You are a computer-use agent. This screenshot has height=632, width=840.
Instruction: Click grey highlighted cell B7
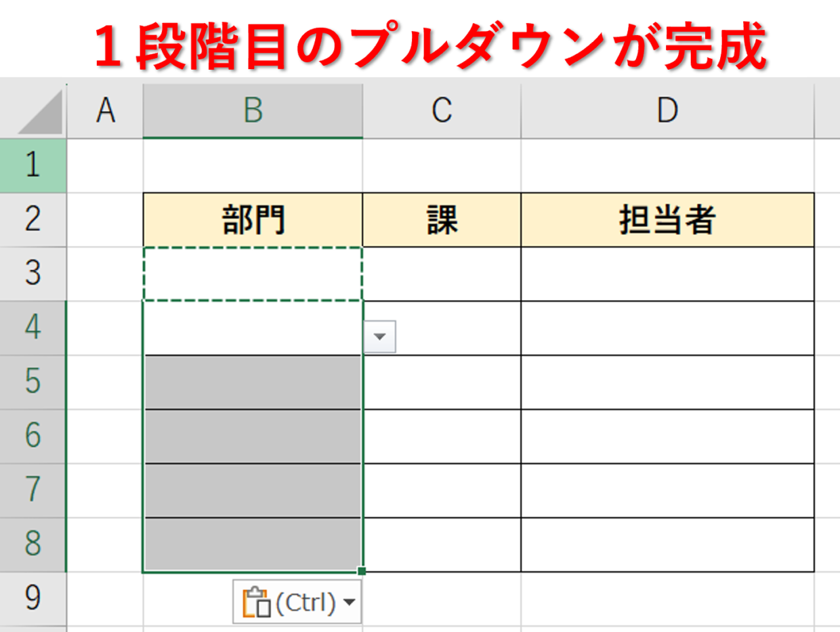point(253,490)
